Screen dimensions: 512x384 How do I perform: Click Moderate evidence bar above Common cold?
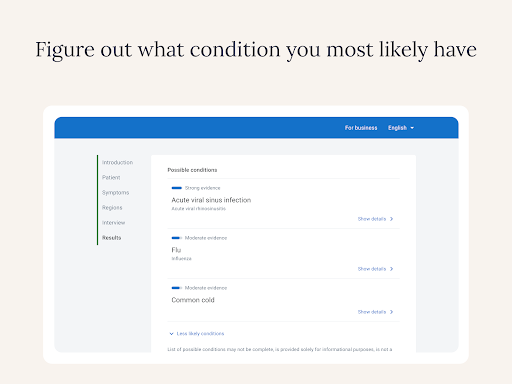(x=177, y=288)
